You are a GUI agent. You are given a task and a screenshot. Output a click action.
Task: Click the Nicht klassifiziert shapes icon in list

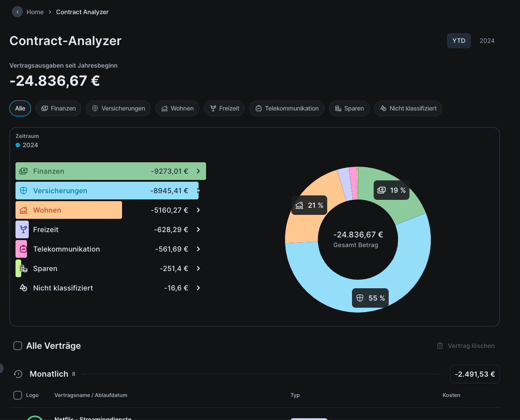23,288
